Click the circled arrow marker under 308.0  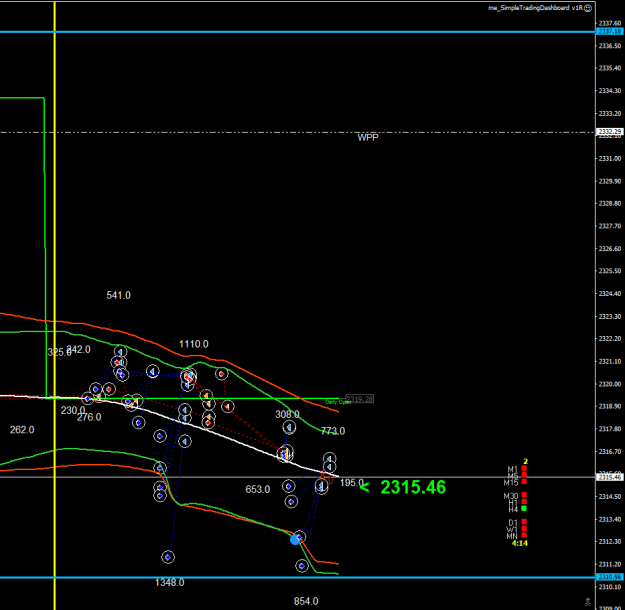coord(289,428)
